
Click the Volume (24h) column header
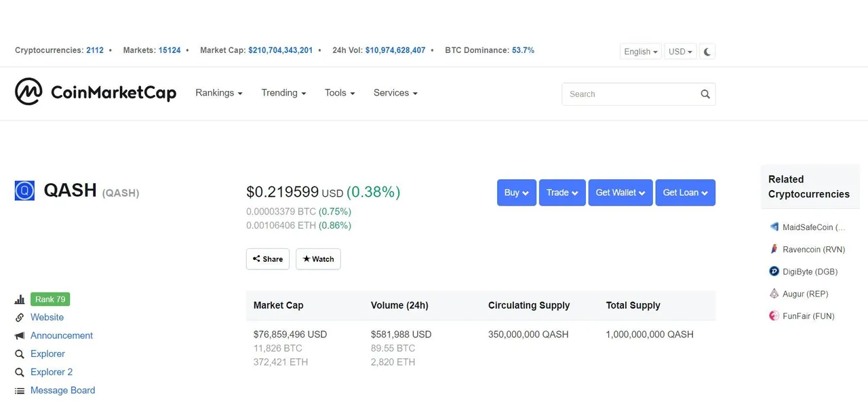pyautogui.click(x=399, y=305)
